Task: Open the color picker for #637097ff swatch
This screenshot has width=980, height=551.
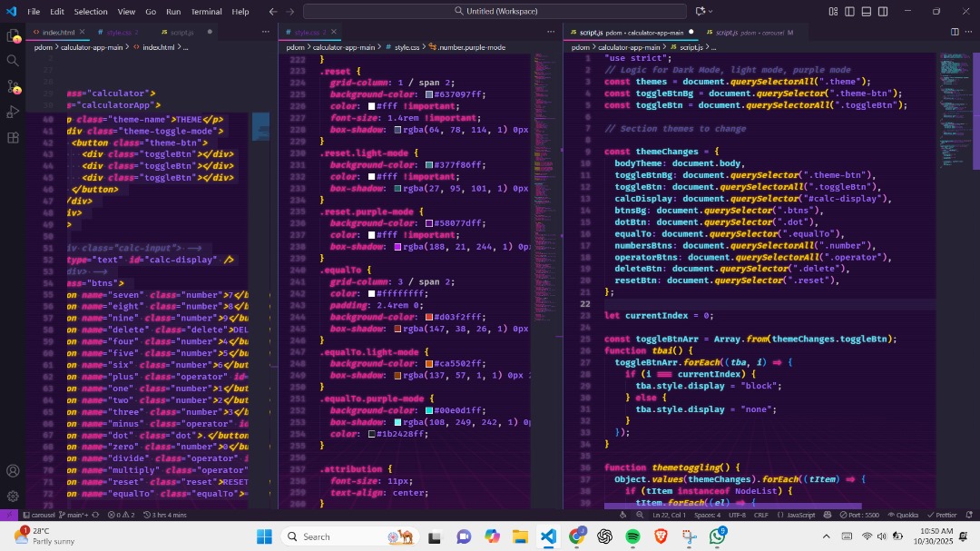Action: pos(429,94)
